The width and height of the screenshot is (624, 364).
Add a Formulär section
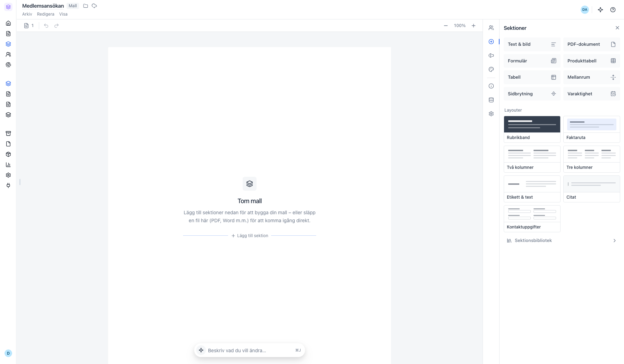point(532,61)
